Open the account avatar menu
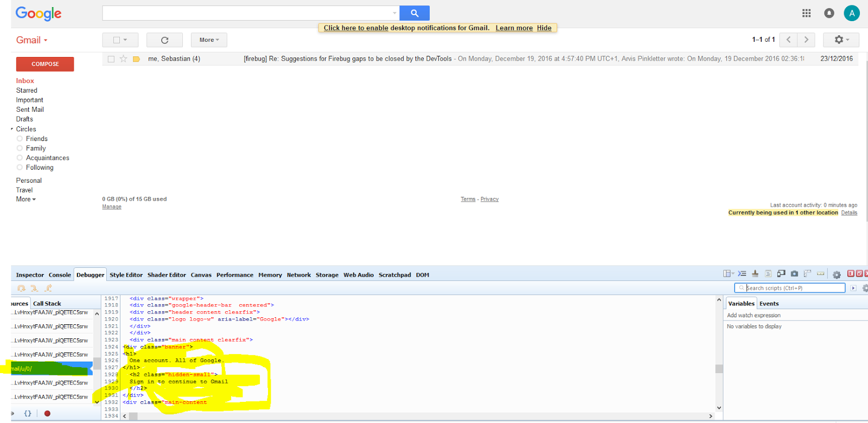Image resolution: width=868 pixels, height=423 pixels. pos(852,13)
